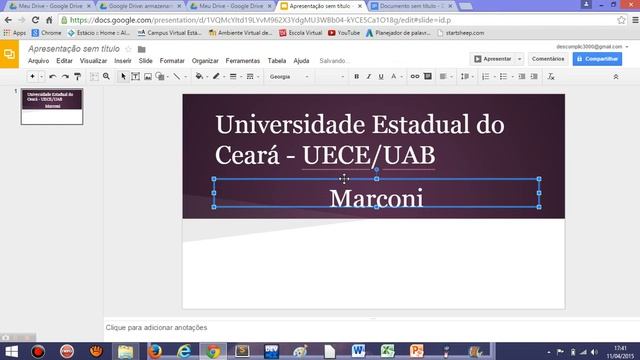Open the Inserir menu

pyautogui.click(x=122, y=61)
